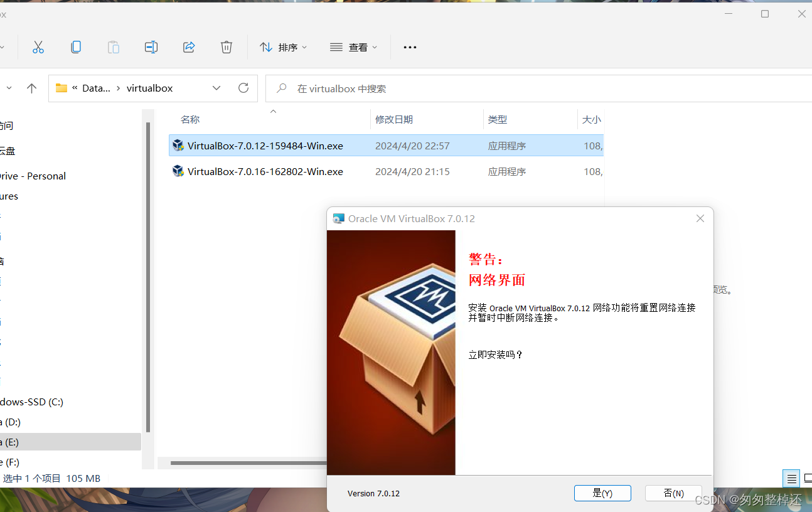Open the 排序 sort dropdown
The image size is (812, 512).
(x=284, y=47)
